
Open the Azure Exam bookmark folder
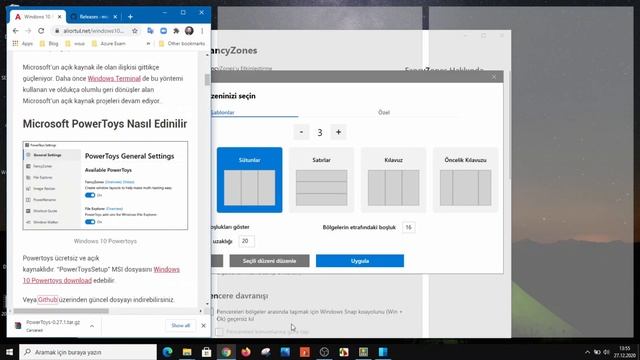pyautogui.click(x=109, y=43)
